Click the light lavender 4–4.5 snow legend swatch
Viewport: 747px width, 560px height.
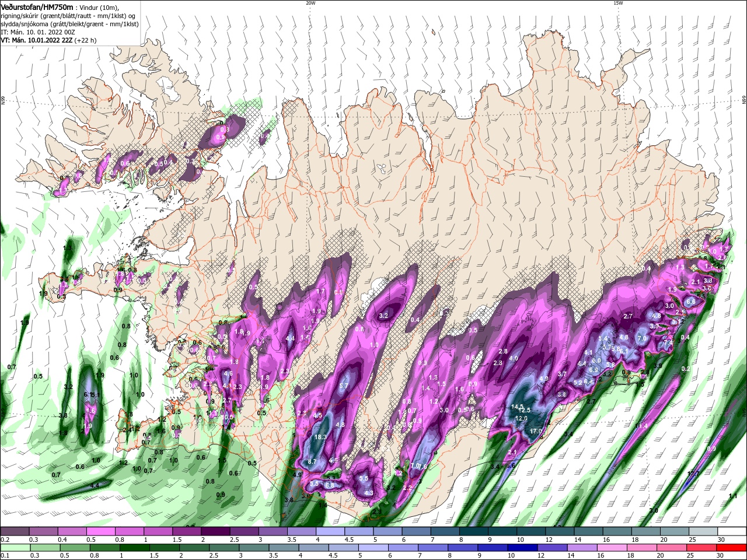click(330, 531)
